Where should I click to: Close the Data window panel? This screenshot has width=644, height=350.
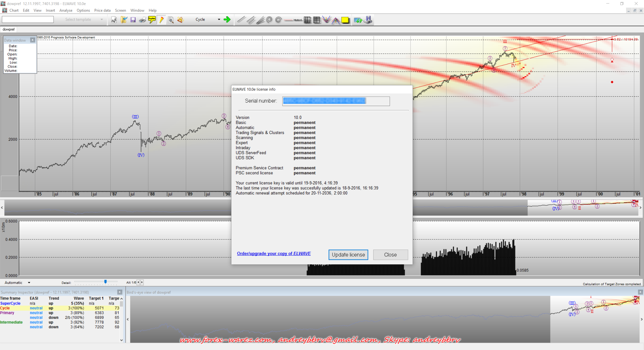32,40
